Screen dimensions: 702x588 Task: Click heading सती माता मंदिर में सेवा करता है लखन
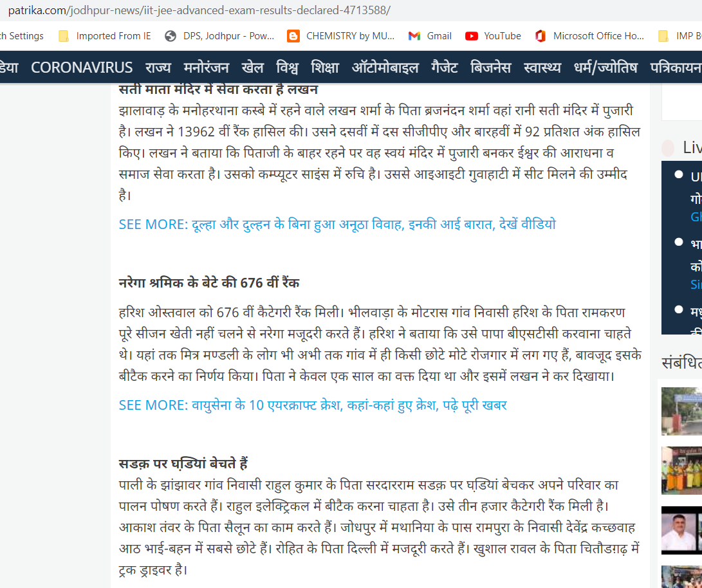(219, 89)
